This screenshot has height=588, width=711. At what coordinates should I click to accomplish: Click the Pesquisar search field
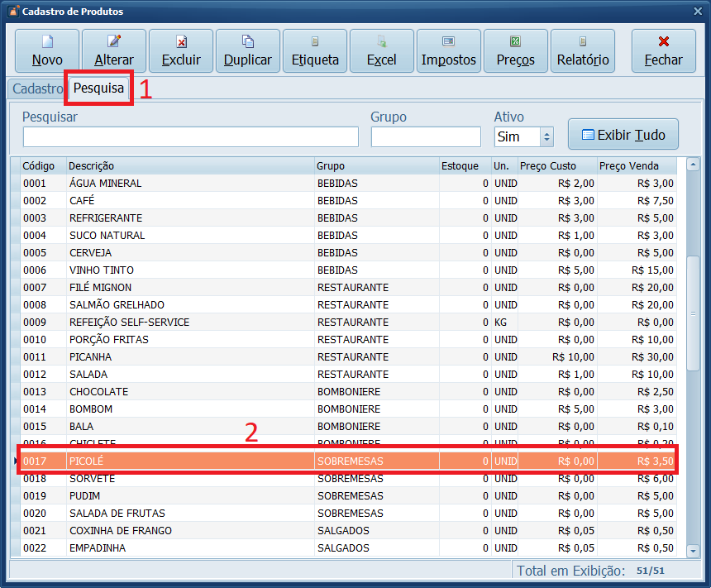tap(190, 136)
